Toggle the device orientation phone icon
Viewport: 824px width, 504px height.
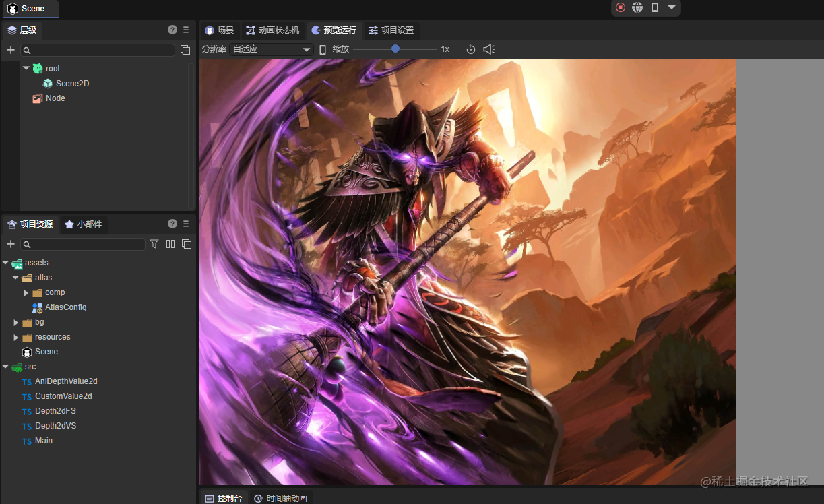pos(323,49)
